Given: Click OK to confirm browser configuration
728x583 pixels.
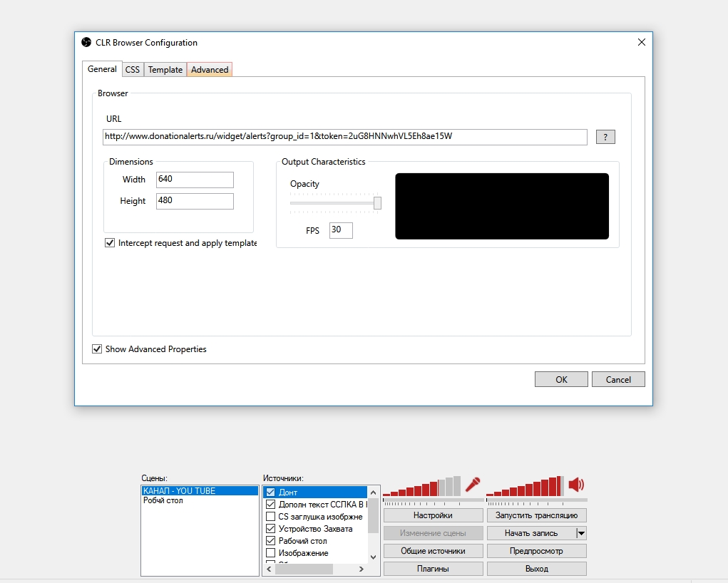Looking at the screenshot, I should coord(561,379).
